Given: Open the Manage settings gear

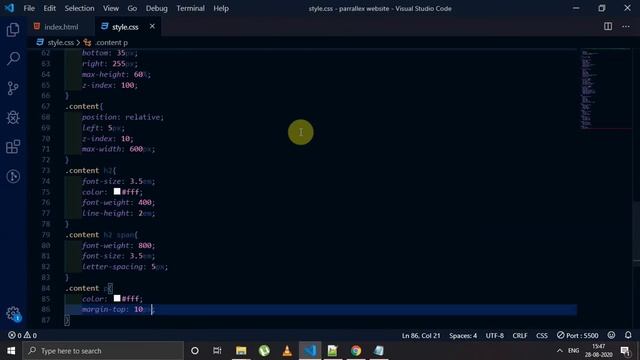Looking at the screenshot, I should 13,313.
